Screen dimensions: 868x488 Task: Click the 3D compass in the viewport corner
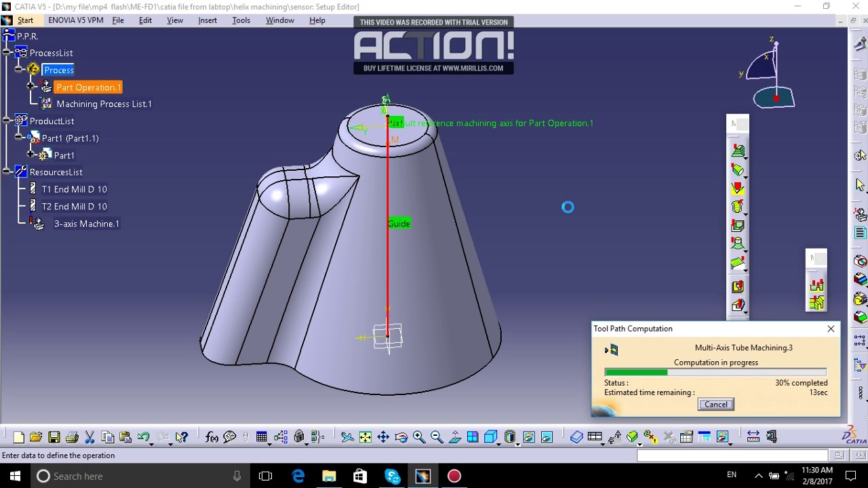click(771, 75)
